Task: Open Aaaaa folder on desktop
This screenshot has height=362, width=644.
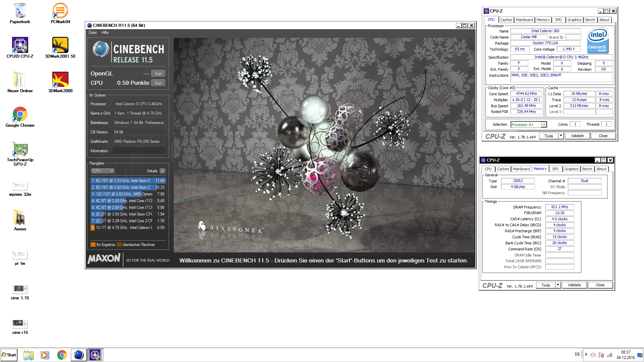Action: pyautogui.click(x=20, y=220)
